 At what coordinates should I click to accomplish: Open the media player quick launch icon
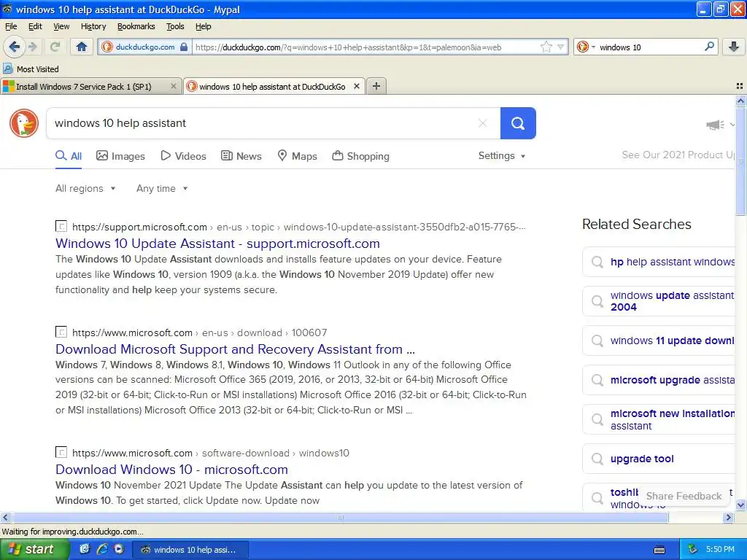coord(119,549)
